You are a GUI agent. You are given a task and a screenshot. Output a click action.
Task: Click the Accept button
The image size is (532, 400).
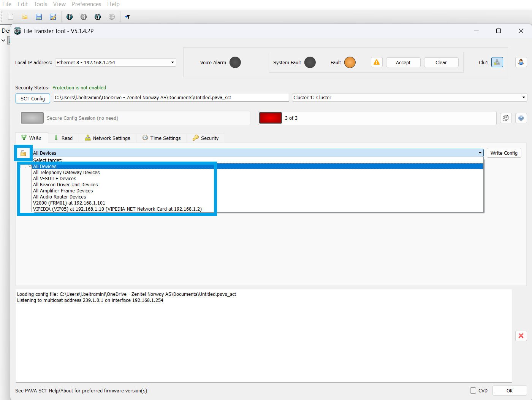click(403, 62)
